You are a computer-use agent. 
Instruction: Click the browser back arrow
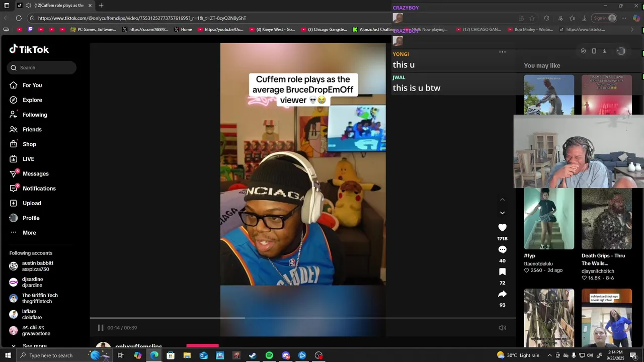[x=6, y=18]
